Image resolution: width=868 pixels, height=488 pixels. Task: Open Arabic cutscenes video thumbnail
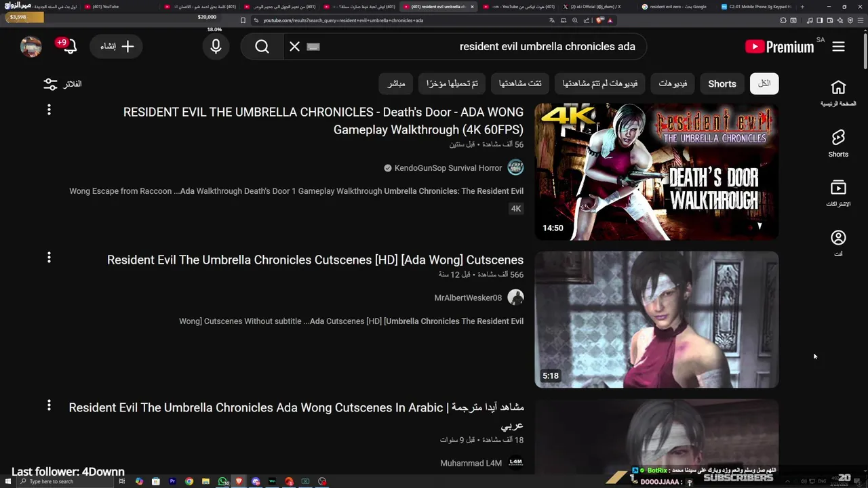[656, 436]
